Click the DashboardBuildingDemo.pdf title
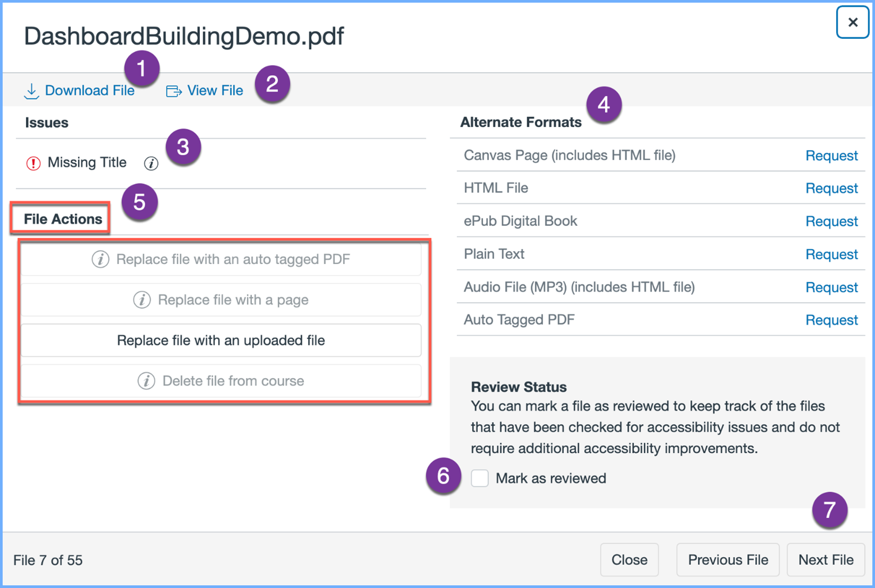Screen dimensions: 875x588 [x=184, y=36]
